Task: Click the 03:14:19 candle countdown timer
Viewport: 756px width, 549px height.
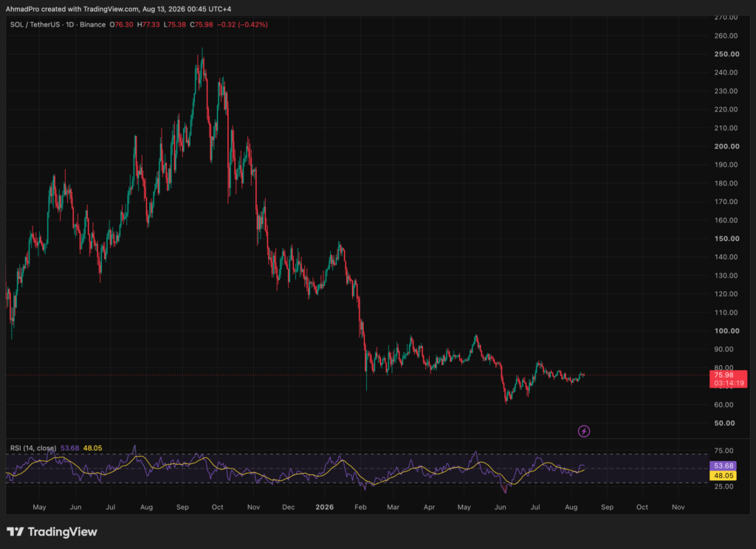Action: (x=729, y=383)
